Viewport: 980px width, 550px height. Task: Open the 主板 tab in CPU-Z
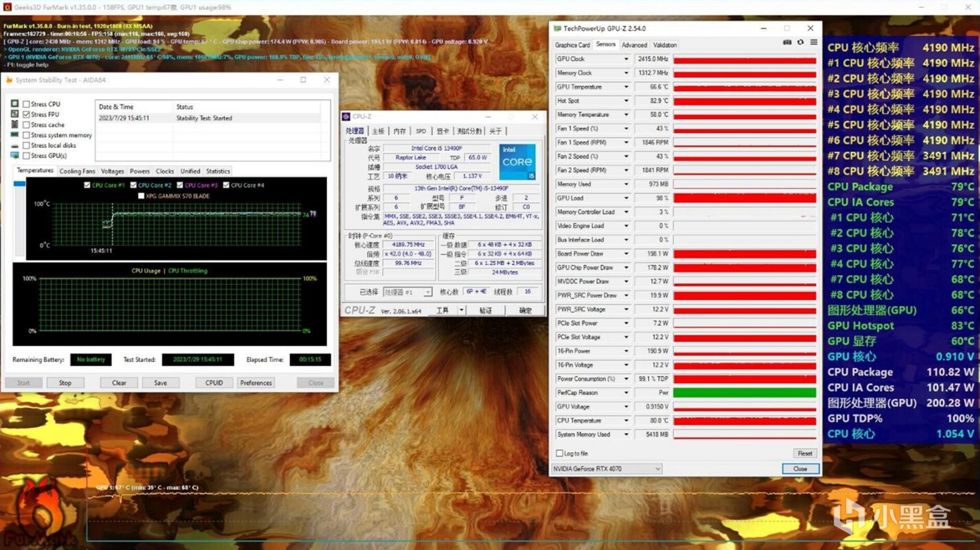[378, 131]
